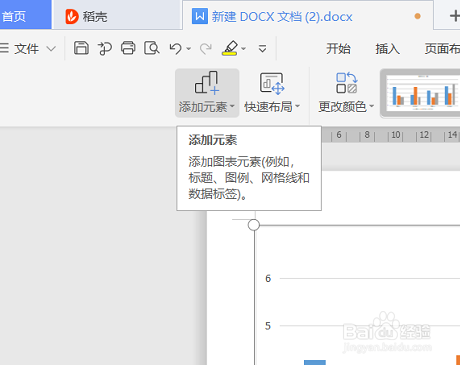Click the hamburger menu icon beside 文件
This screenshot has height=365, width=460.
[x=4, y=48]
